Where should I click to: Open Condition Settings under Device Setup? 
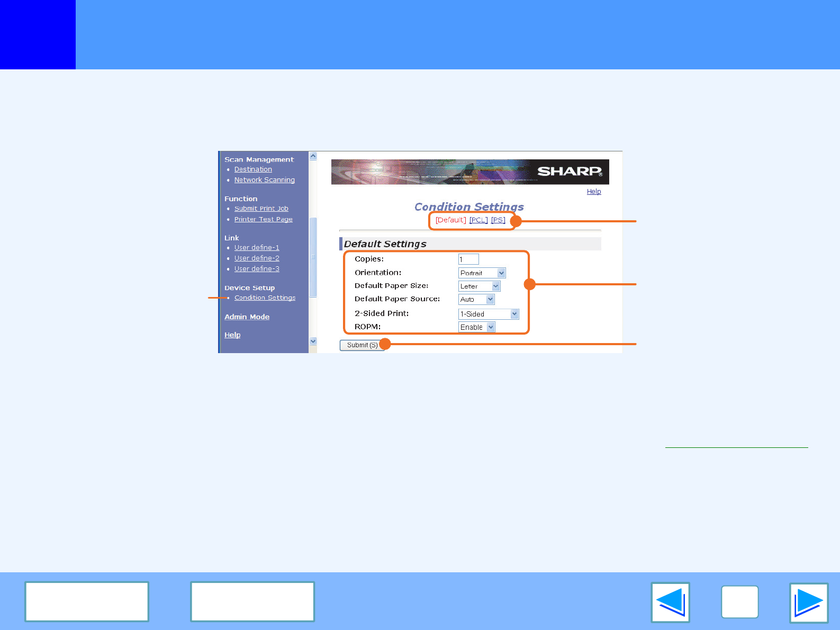(x=265, y=298)
